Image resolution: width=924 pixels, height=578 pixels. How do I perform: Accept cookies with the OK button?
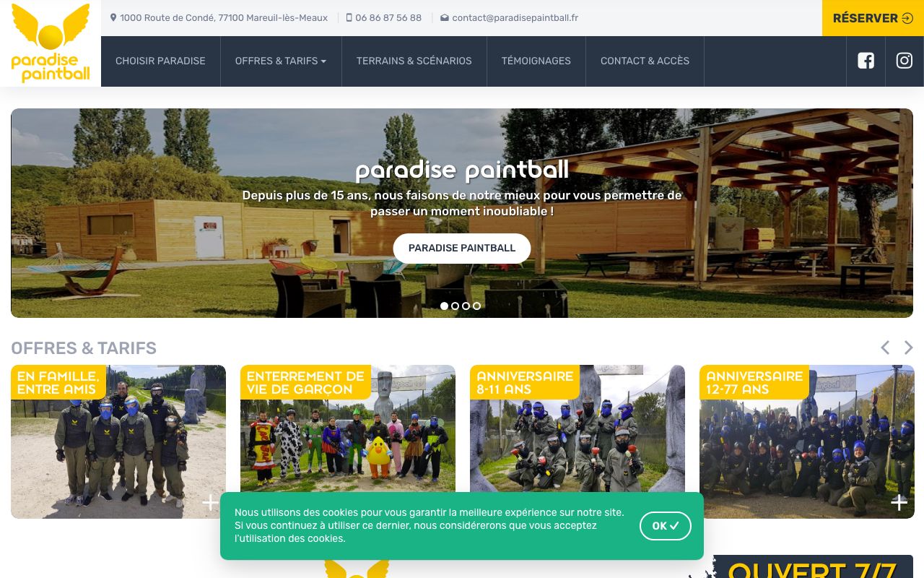pos(666,526)
